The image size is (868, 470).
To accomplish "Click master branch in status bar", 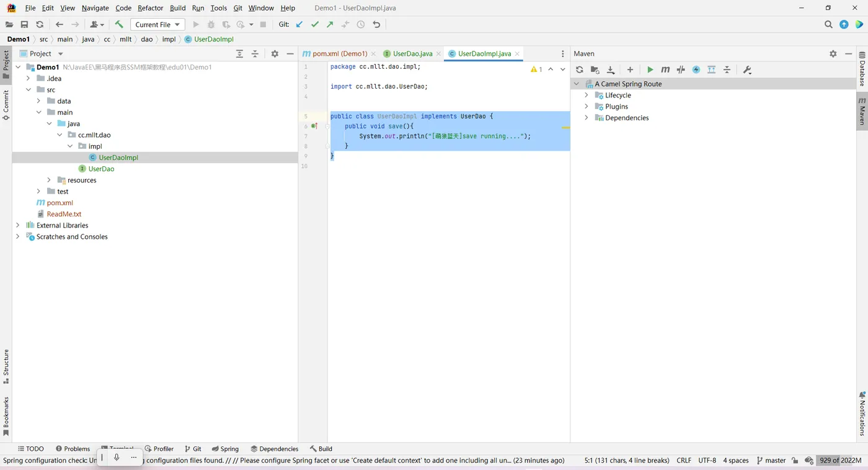I will [771, 461].
